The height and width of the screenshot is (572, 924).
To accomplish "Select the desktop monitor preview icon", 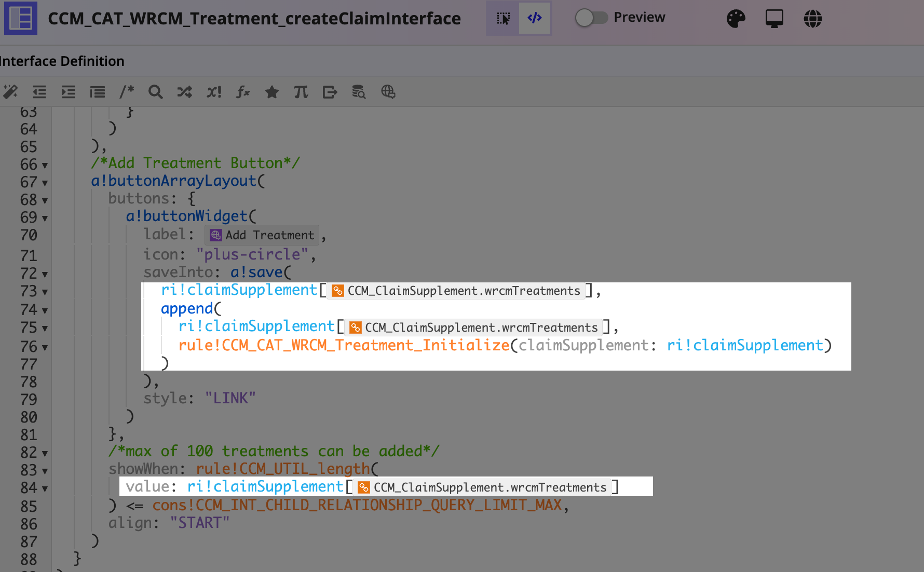I will (x=774, y=19).
